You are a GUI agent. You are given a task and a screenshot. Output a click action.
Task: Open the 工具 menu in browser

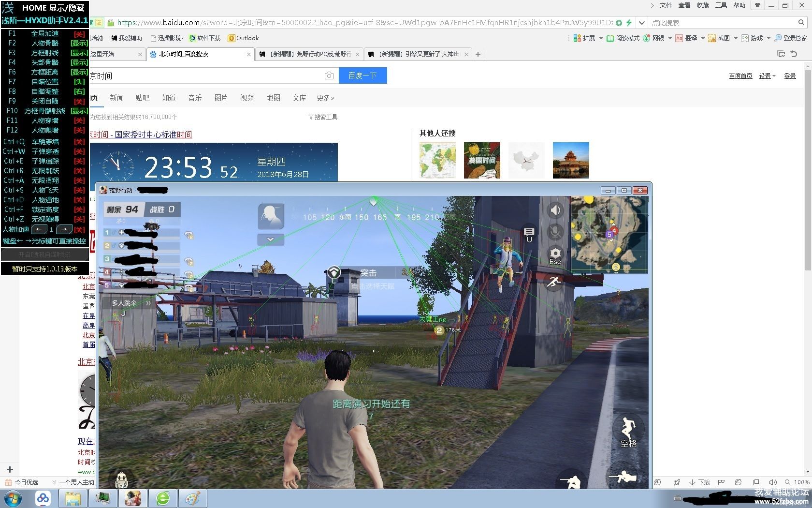coord(721,5)
